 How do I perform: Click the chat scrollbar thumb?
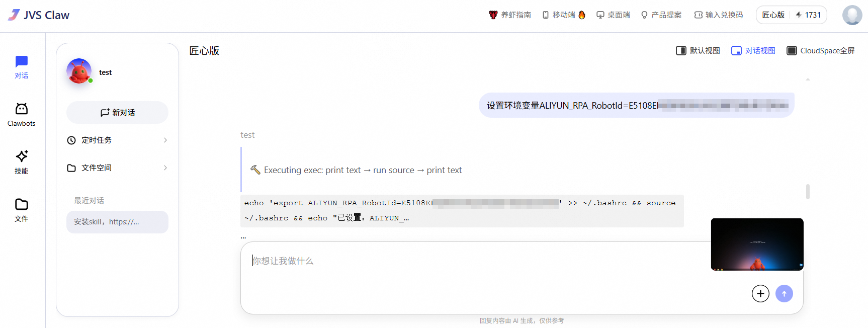(x=808, y=192)
